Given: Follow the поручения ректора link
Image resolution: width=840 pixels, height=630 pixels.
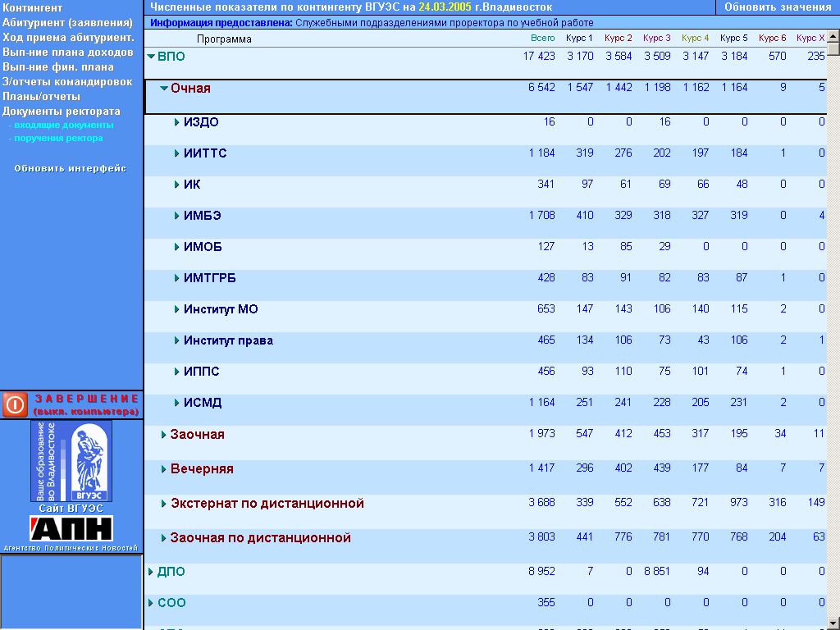Looking at the screenshot, I should tap(56, 138).
